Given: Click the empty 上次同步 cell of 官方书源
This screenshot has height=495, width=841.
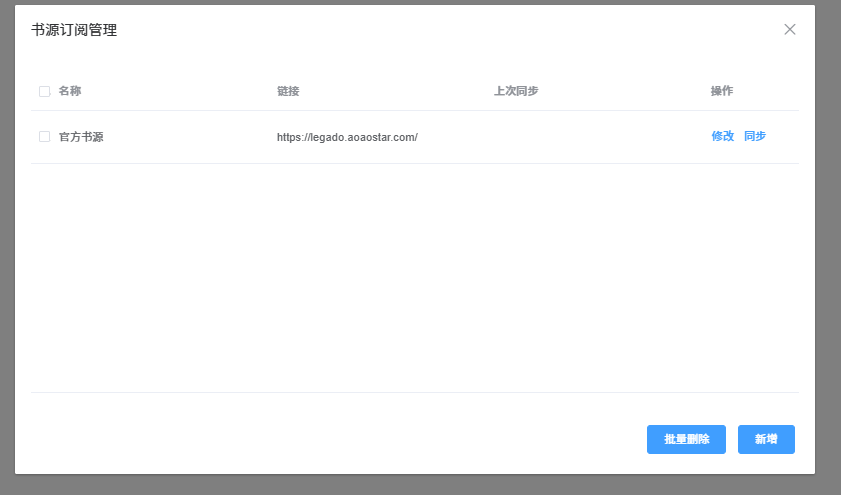Looking at the screenshot, I should point(596,137).
